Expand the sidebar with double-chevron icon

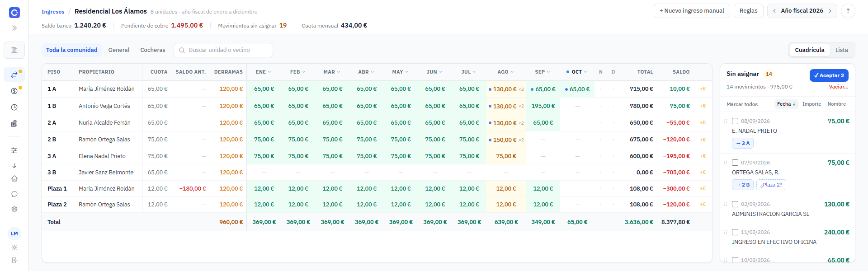[x=14, y=28]
